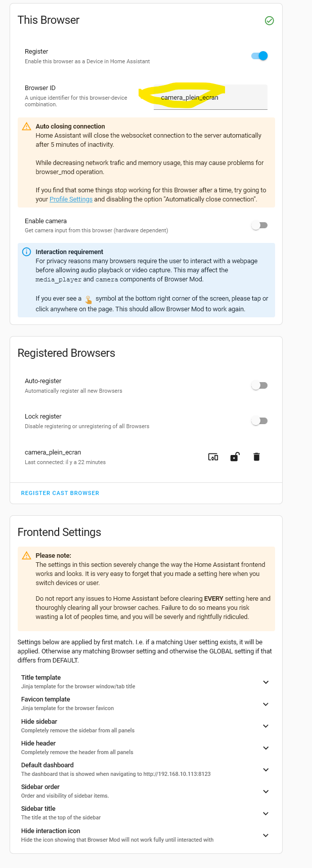Click the green check status icon
The image size is (312, 868).
tap(270, 21)
